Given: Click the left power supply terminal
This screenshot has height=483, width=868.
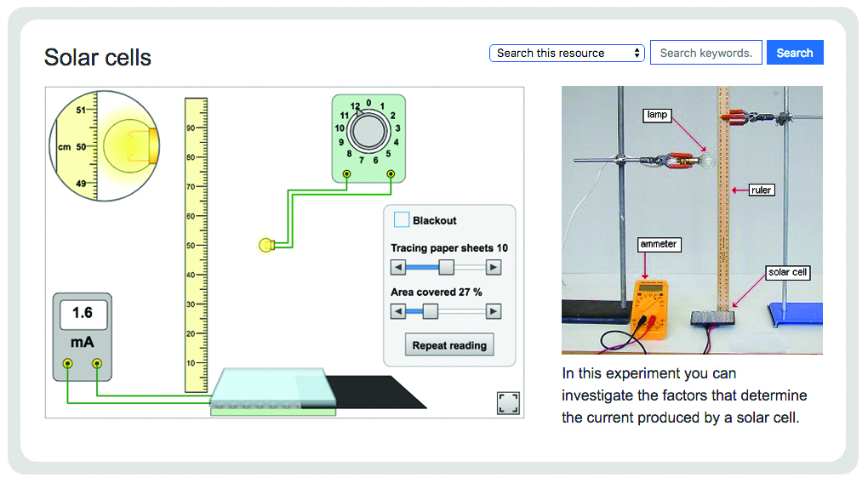Looking at the screenshot, I should point(346,174).
